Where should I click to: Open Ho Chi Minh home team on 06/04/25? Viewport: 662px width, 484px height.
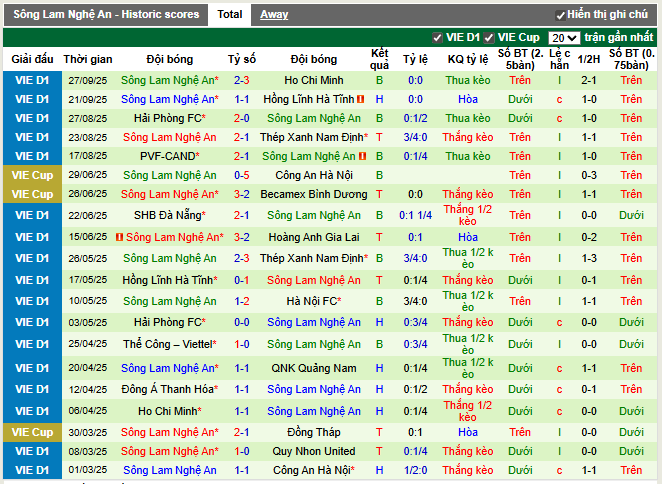pos(170,411)
